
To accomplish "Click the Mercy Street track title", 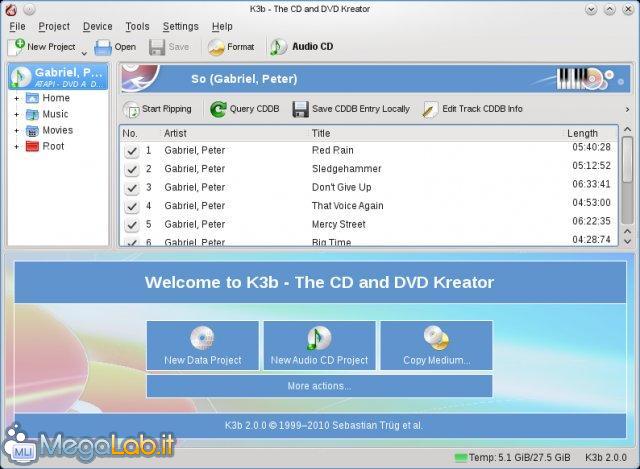I will pos(339,224).
